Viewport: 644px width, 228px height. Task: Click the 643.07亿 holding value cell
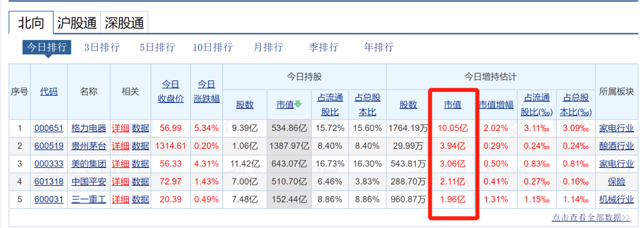(289, 164)
